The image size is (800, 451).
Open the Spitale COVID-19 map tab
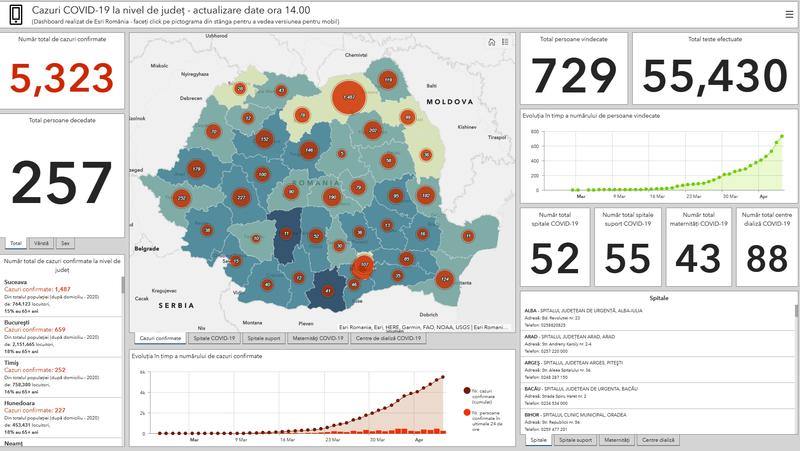(214, 338)
